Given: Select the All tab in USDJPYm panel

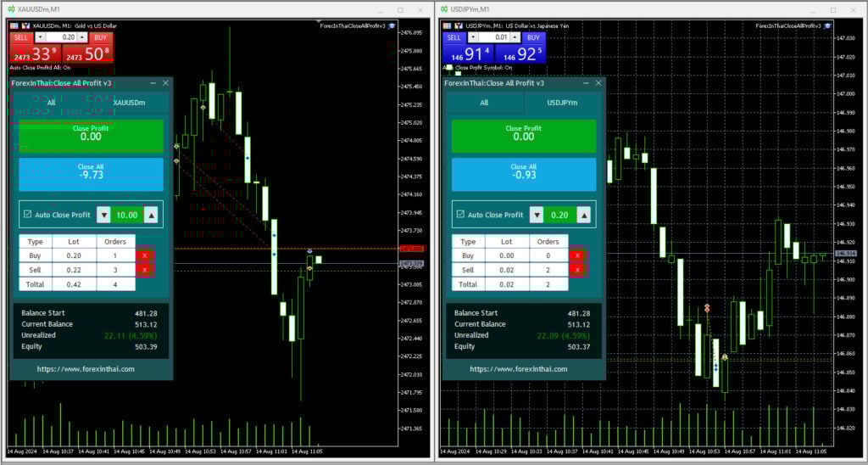Looking at the screenshot, I should coord(484,103).
